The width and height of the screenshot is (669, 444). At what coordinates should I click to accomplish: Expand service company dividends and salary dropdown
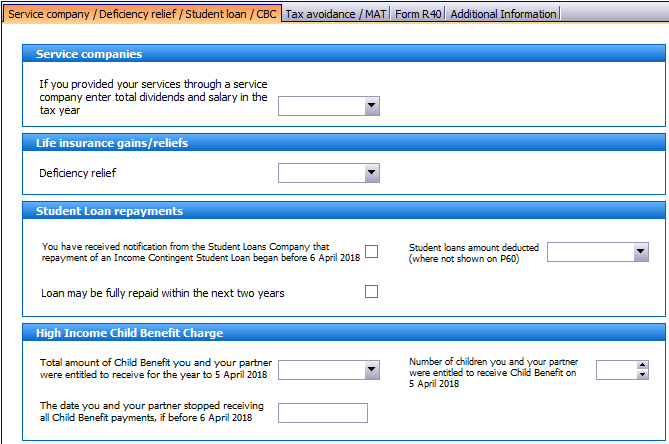[x=372, y=105]
